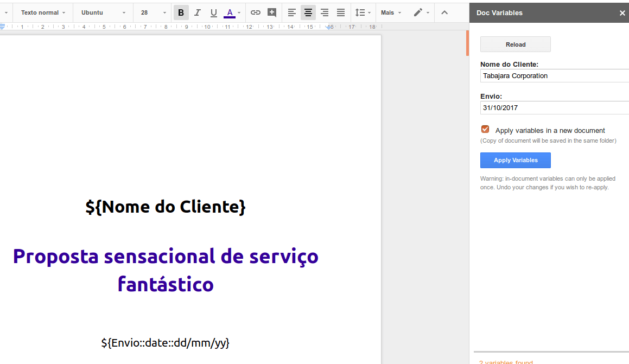The image size is (629, 364).
Task: Justify the paragraph
Action: (x=340, y=12)
